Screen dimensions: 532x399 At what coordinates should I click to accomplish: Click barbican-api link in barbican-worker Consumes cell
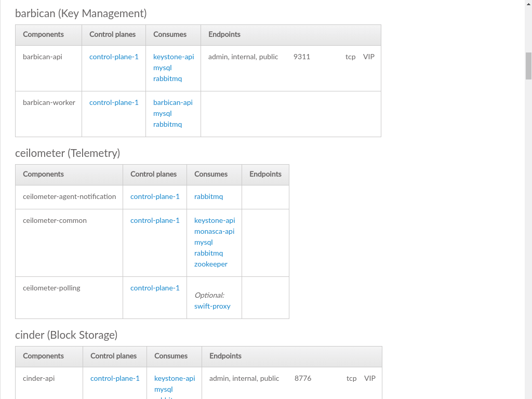[172, 102]
